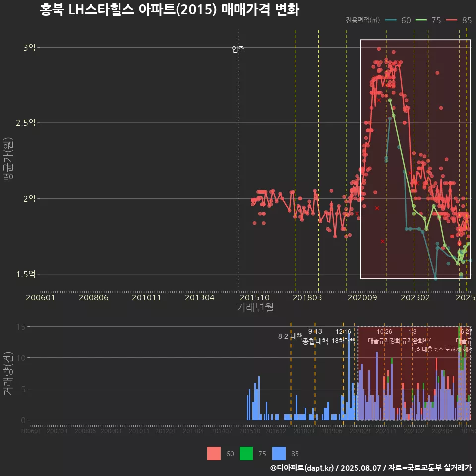The image size is (476, 476).
Task: Click the 종합대책 annotation text
Action: [315, 341]
